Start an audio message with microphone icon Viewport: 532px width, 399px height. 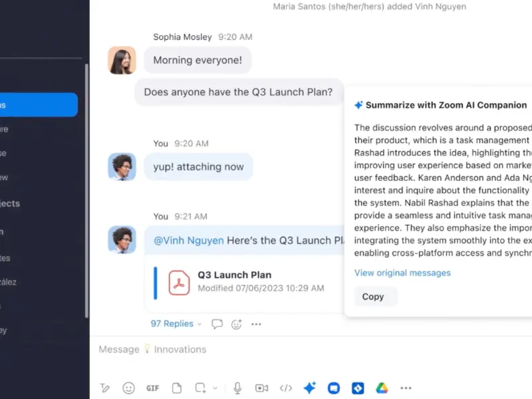click(x=237, y=388)
